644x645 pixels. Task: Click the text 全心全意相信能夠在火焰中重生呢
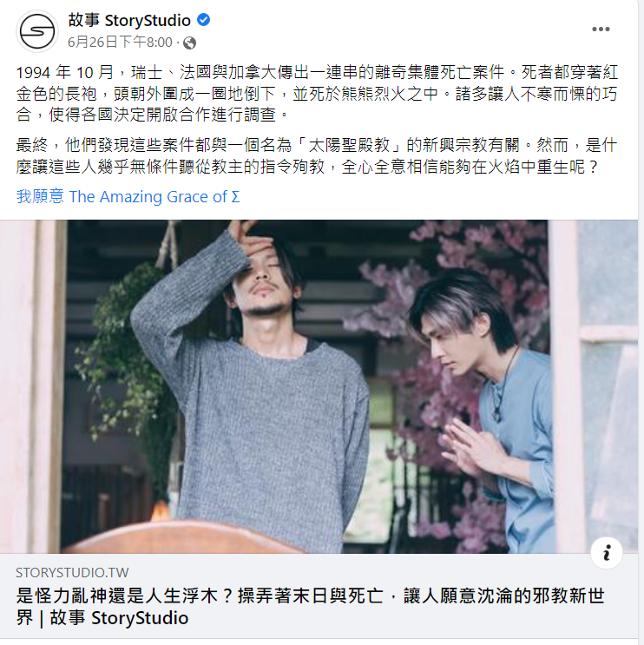(x=469, y=167)
